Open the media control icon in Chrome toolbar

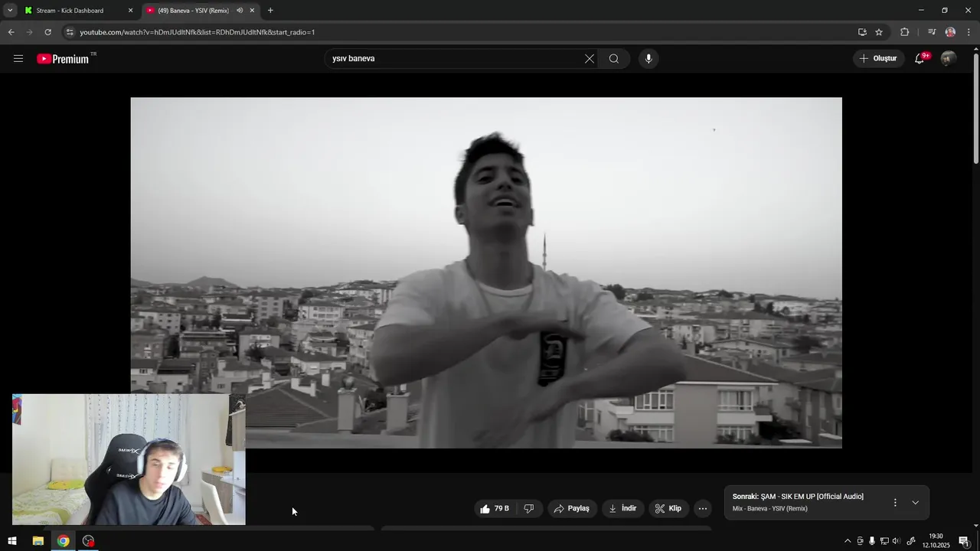[x=932, y=32]
